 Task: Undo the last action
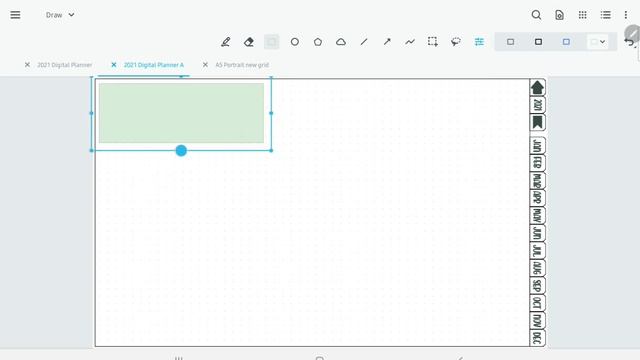tap(629, 42)
